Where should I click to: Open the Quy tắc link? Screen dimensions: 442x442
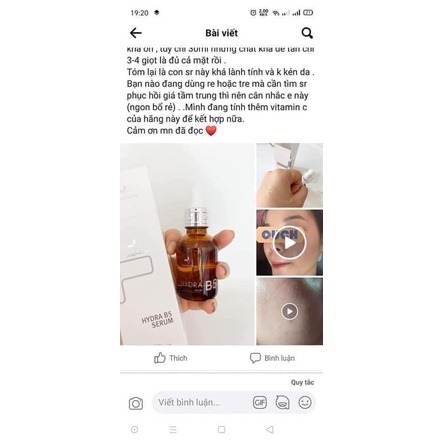pyautogui.click(x=302, y=382)
